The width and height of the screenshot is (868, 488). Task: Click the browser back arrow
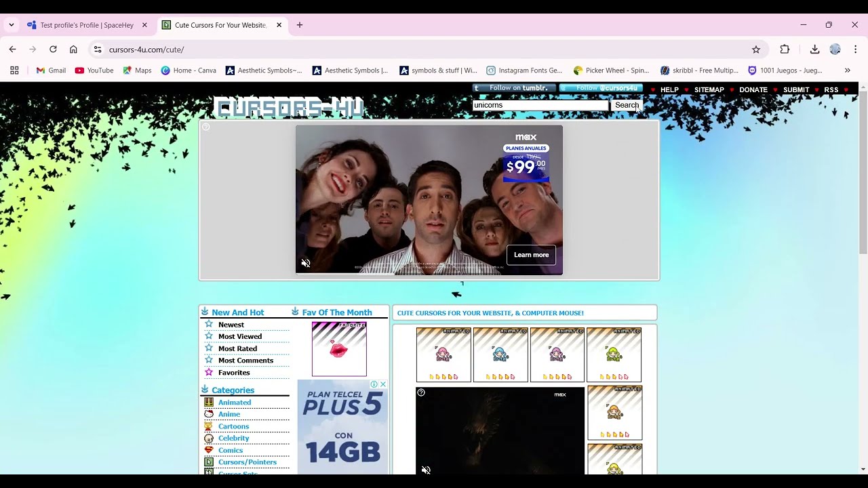tap(12, 49)
